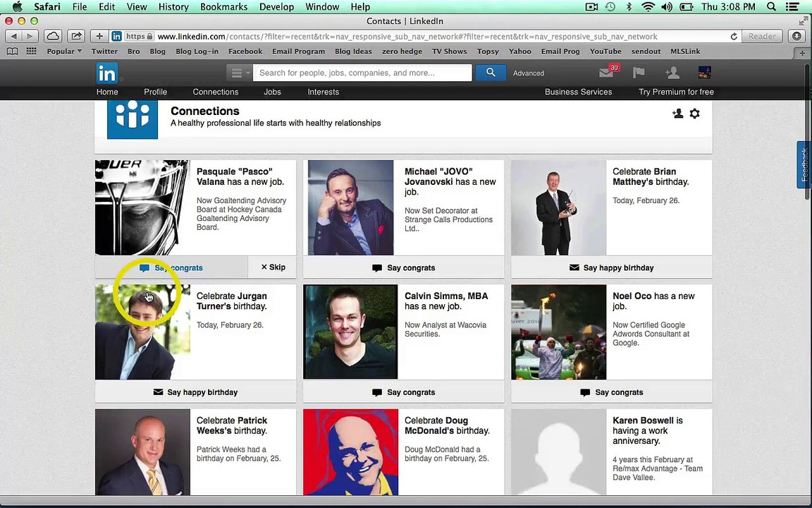Say congrats to Michael Jovanovski
The height and width of the screenshot is (508, 812).
[x=403, y=267]
